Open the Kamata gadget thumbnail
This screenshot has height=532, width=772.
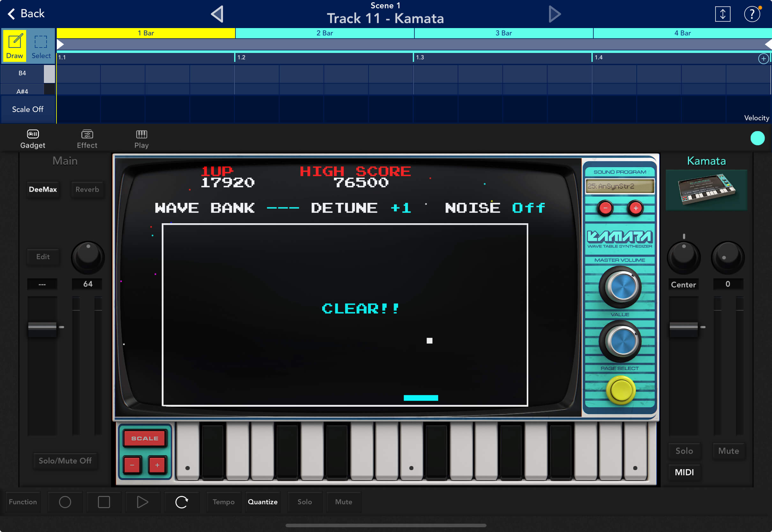click(x=706, y=190)
